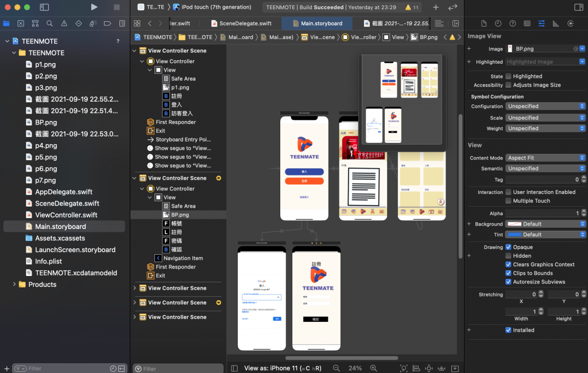This screenshot has width=588, height=373.
Task: Open the Weight dropdown
Action: tap(546, 128)
